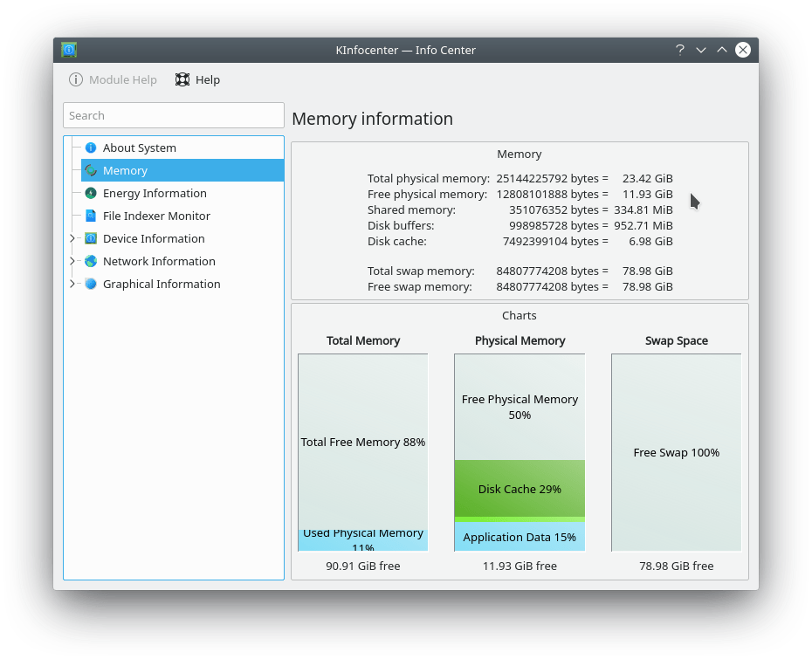This screenshot has height=659, width=812.
Task: Click the About System info icon
Action: 91,148
